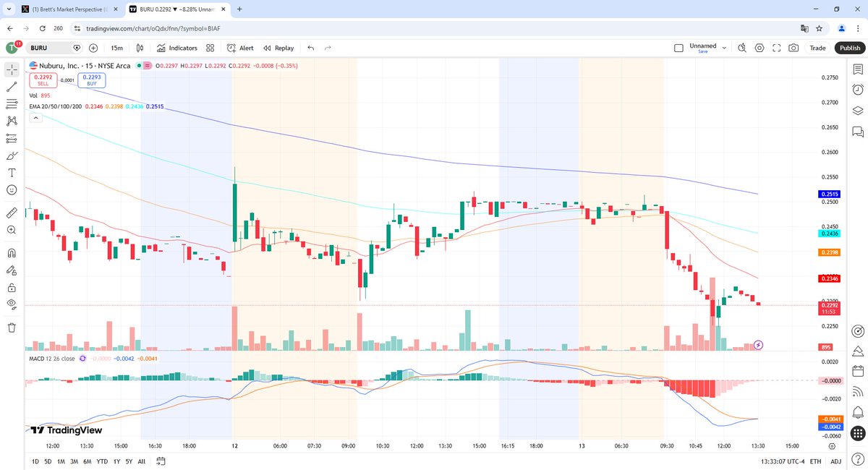
Task: Select the 1D date range
Action: [x=35, y=461]
